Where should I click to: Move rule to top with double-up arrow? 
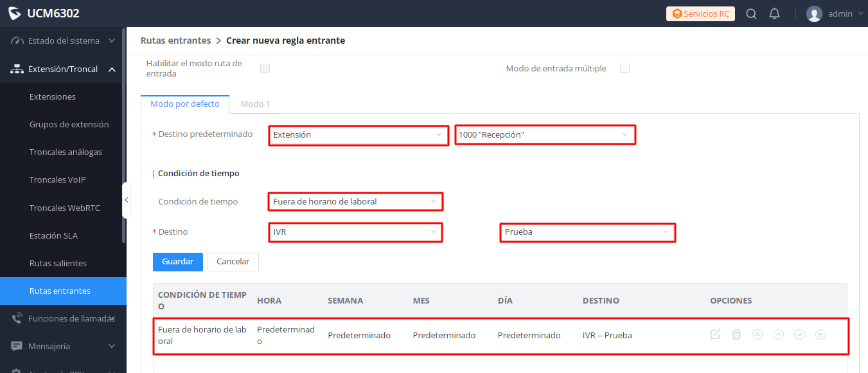(757, 334)
